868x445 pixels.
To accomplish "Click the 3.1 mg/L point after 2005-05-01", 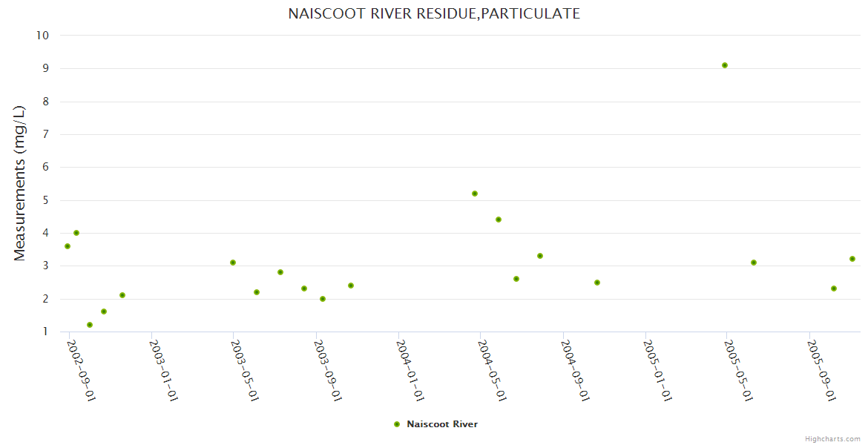I will tap(754, 263).
